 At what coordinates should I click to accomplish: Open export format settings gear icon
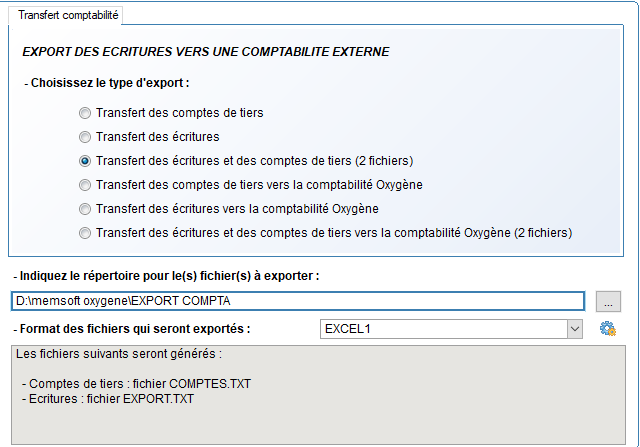click(x=608, y=329)
